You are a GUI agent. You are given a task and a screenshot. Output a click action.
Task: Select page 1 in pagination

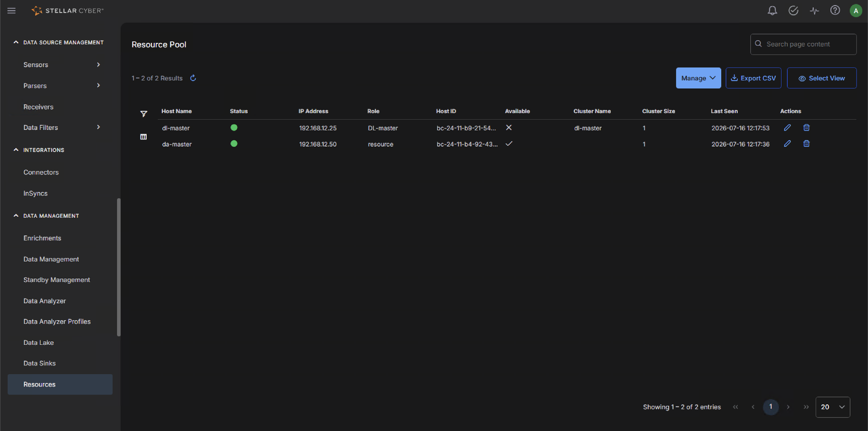pyautogui.click(x=770, y=407)
